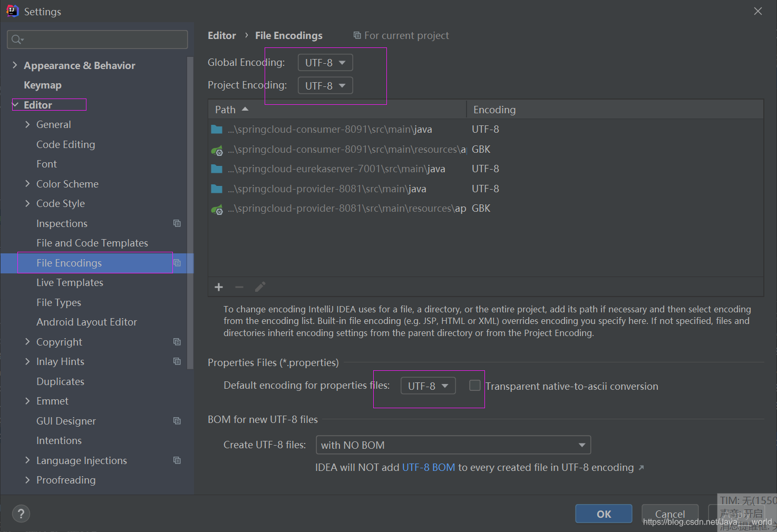This screenshot has width=777, height=532.
Task: Collapse the Editor tree section
Action: [15, 105]
